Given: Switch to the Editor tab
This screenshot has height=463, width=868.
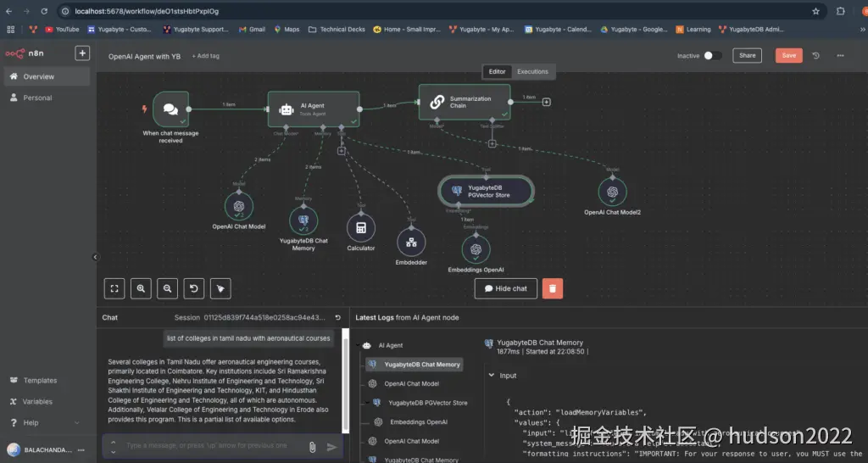Looking at the screenshot, I should pos(497,71).
